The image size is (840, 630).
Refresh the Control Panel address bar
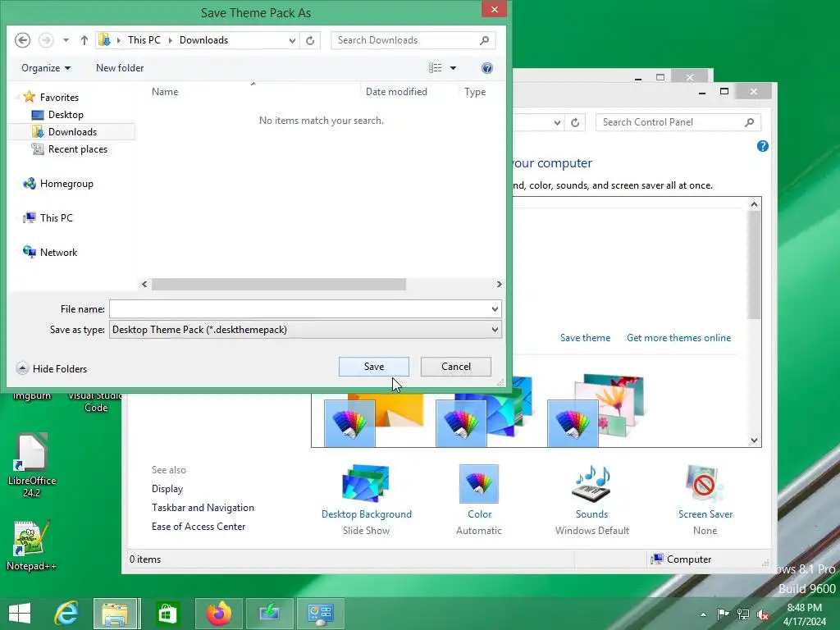pos(575,123)
